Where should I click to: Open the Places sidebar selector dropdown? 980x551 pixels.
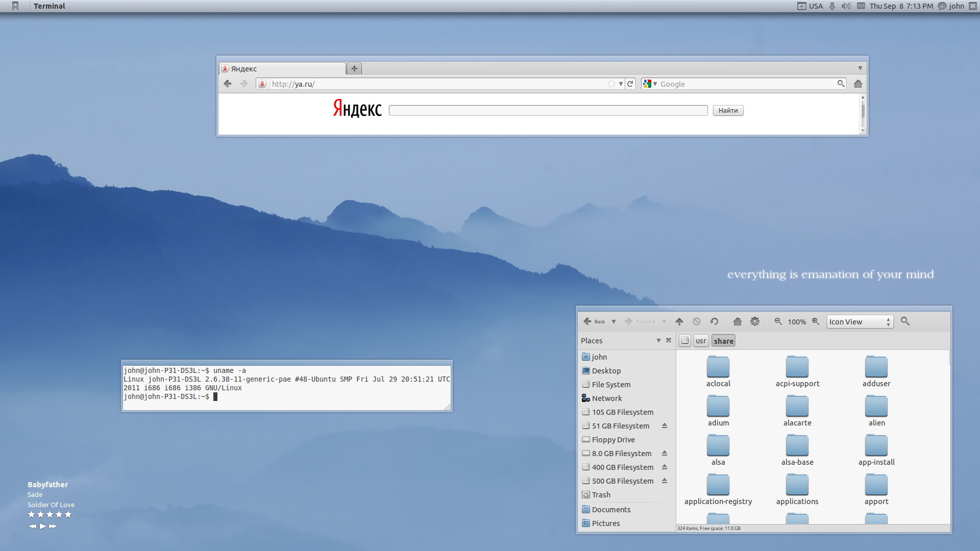pos(658,340)
